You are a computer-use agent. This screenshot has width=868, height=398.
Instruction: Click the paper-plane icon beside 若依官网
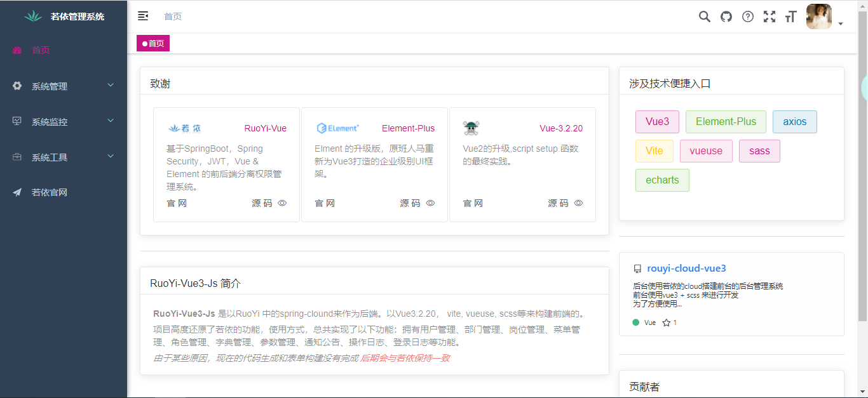(17, 192)
